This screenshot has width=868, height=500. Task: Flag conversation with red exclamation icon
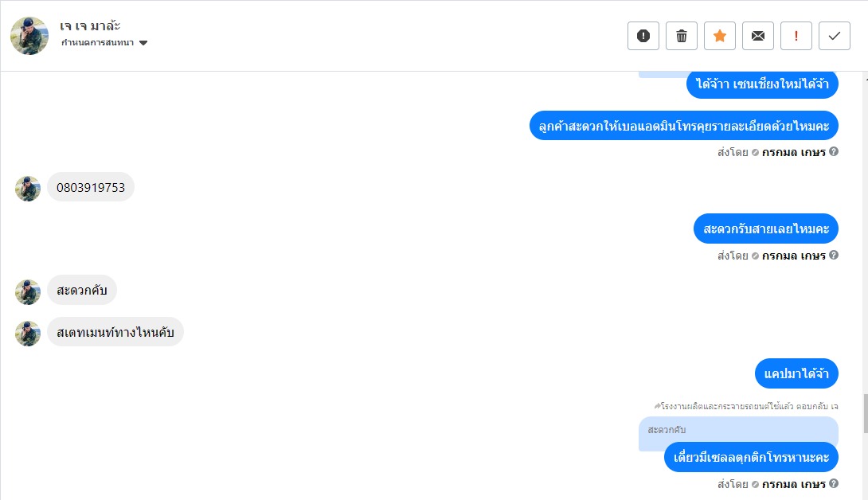click(x=796, y=36)
